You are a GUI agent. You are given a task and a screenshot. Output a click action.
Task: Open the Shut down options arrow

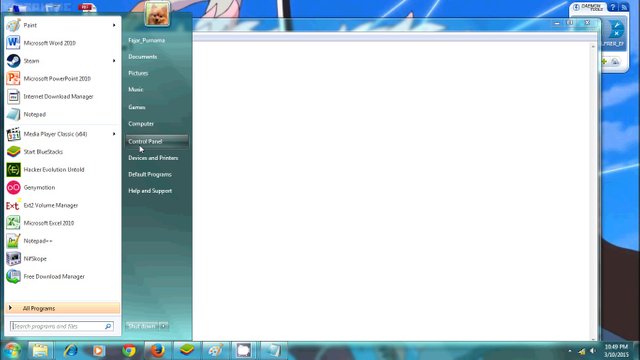coord(163,326)
